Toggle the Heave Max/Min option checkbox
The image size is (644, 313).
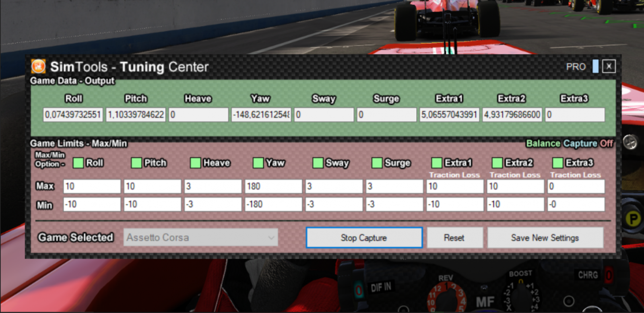(x=196, y=163)
